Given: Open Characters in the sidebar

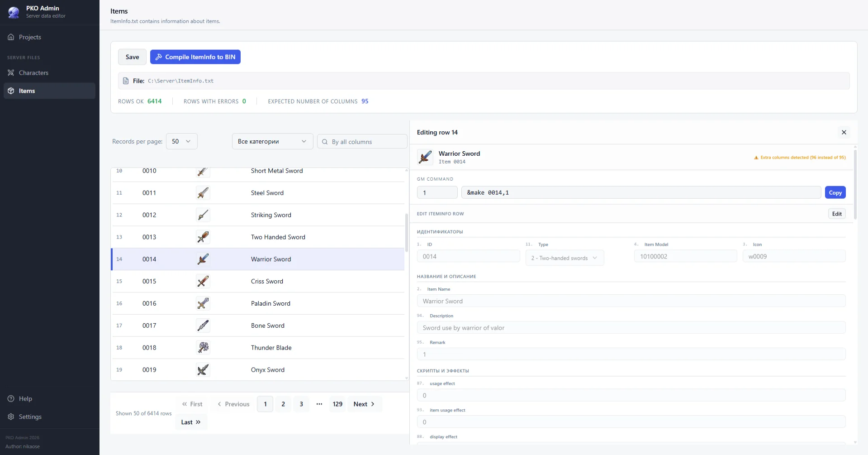Looking at the screenshot, I should [33, 73].
